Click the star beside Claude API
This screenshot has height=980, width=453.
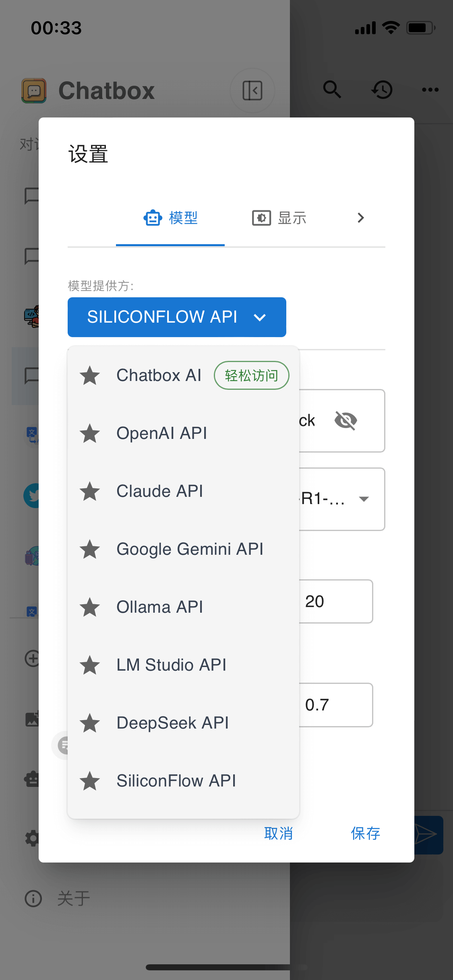coord(90,491)
